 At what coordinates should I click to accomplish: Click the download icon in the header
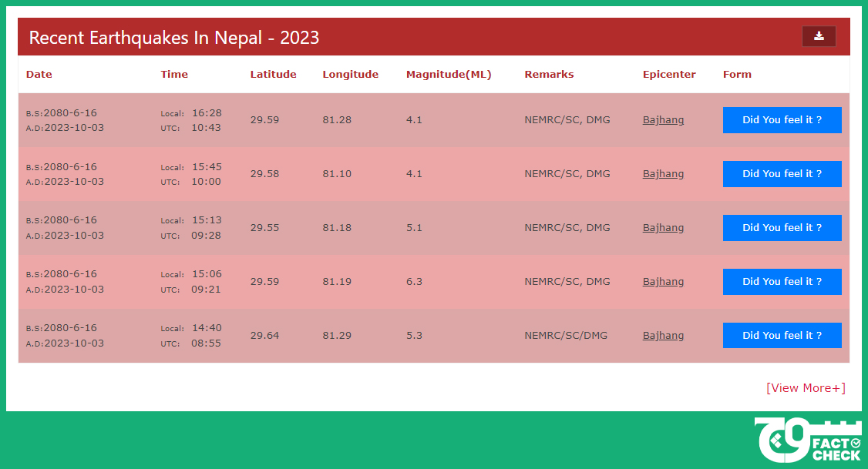coord(819,36)
